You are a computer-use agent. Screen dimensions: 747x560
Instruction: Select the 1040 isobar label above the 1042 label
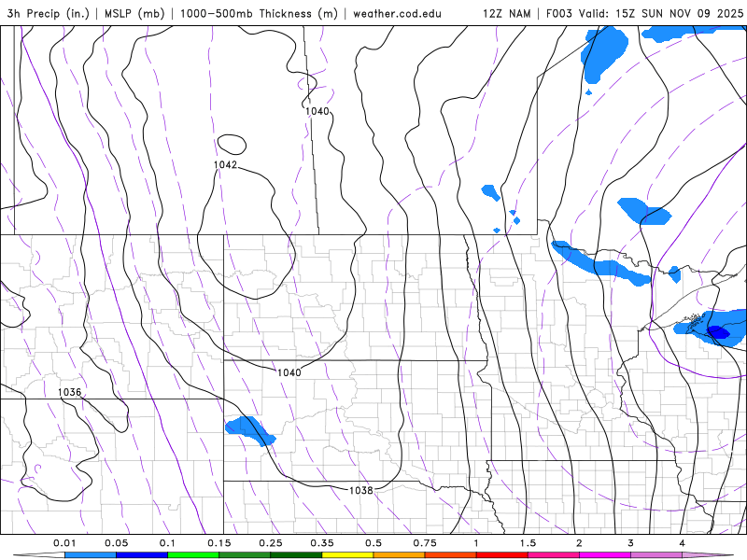tap(317, 111)
